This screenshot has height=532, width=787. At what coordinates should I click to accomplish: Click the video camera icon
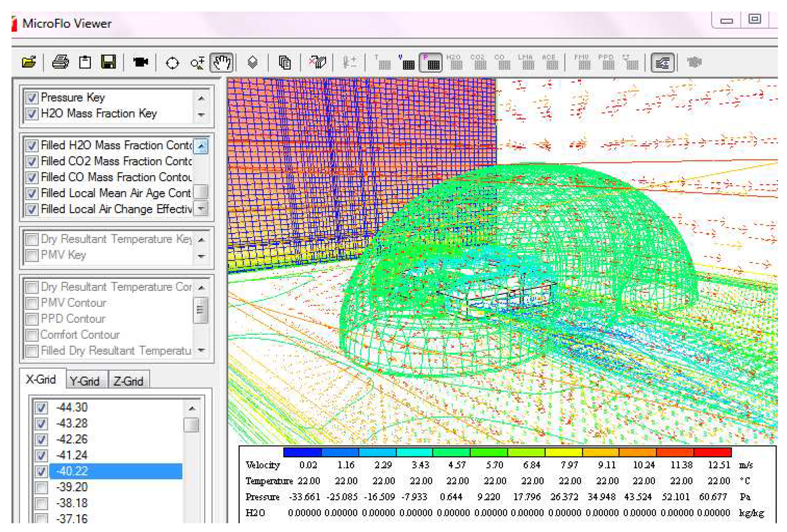pyautogui.click(x=140, y=63)
